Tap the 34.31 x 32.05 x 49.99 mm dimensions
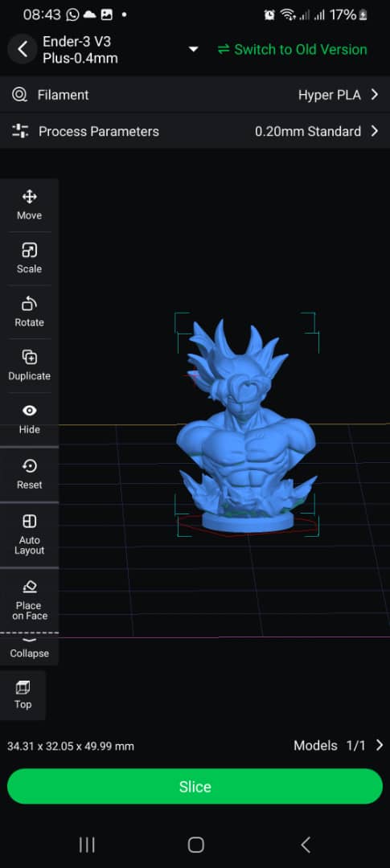This screenshot has height=868, width=390. (x=70, y=746)
